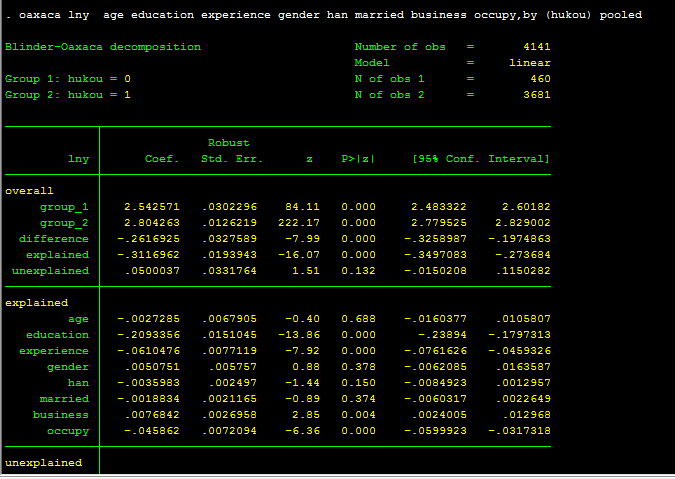The image size is (675, 479).
Task: Click explained coefficient -.3116962
Action: pyautogui.click(x=148, y=254)
